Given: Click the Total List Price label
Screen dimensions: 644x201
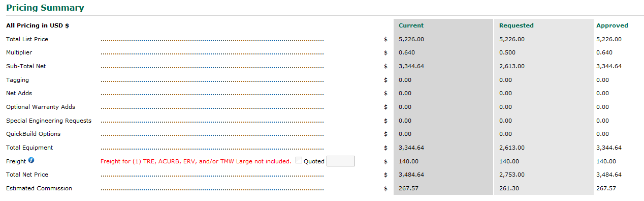Looking at the screenshot, I should (27, 39).
